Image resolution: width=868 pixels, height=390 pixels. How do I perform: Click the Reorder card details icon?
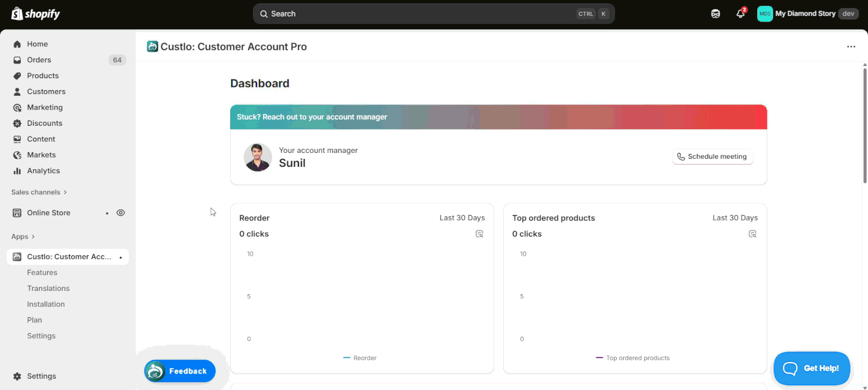pos(479,234)
